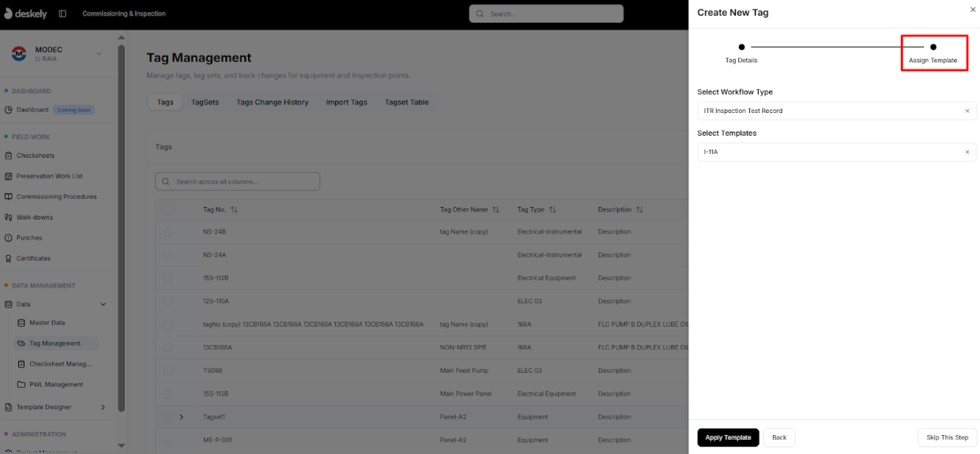The image size is (980, 454).
Task: Click the Skip This Step button
Action: (948, 437)
